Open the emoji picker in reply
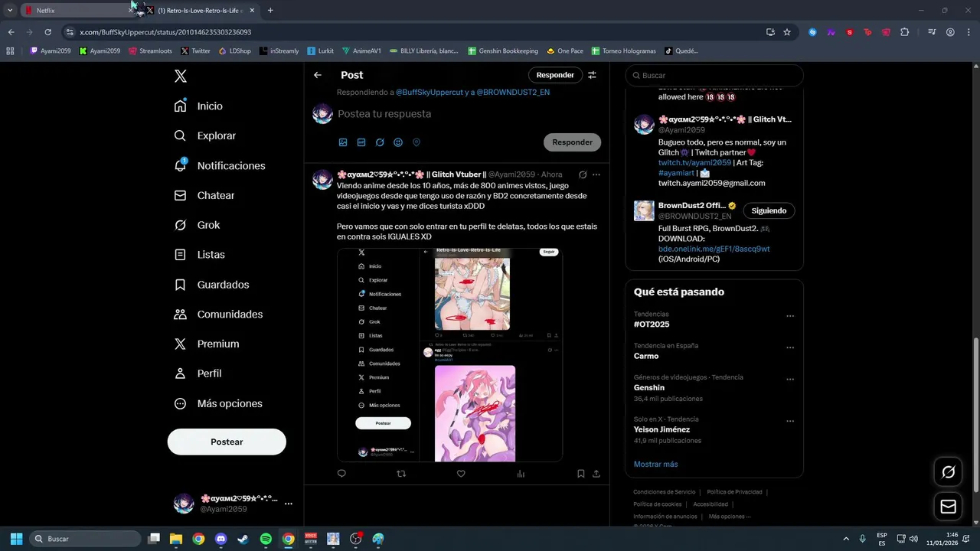This screenshot has height=551, width=980. (x=398, y=142)
